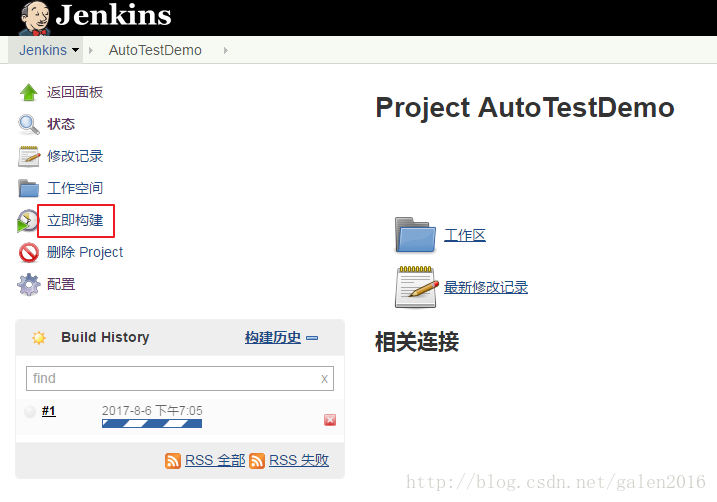This screenshot has width=717, height=502.
Task: Click the grey build status ball for #1
Action: pyautogui.click(x=30, y=411)
